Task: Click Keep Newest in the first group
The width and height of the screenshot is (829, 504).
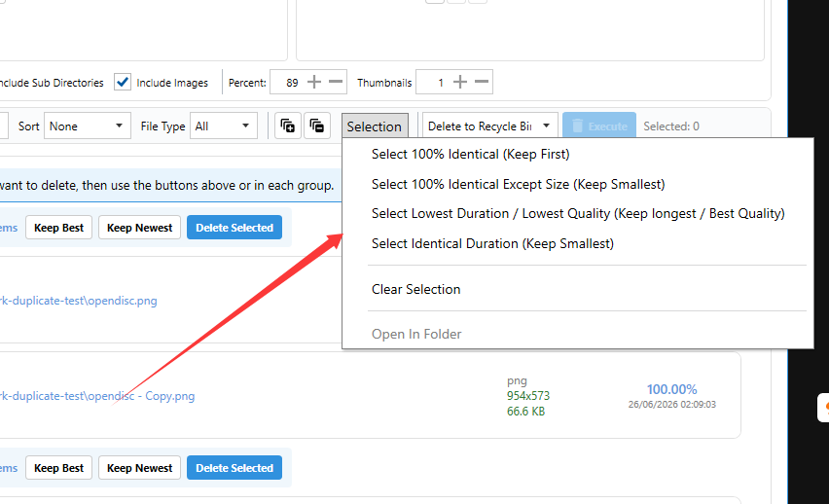Action: [x=139, y=228]
